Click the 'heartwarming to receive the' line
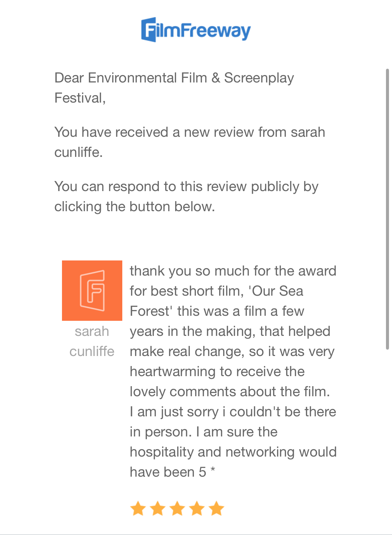Viewport: 392px width, 535px height. click(x=217, y=371)
